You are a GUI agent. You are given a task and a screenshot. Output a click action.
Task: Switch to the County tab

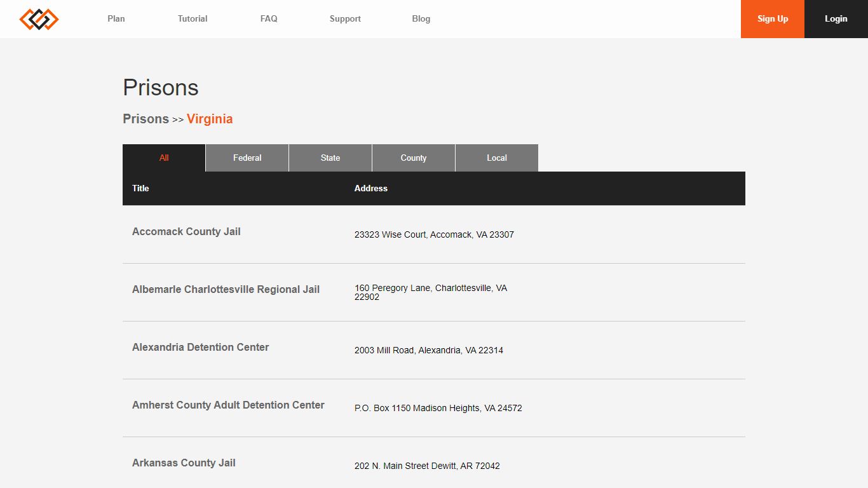(x=414, y=158)
